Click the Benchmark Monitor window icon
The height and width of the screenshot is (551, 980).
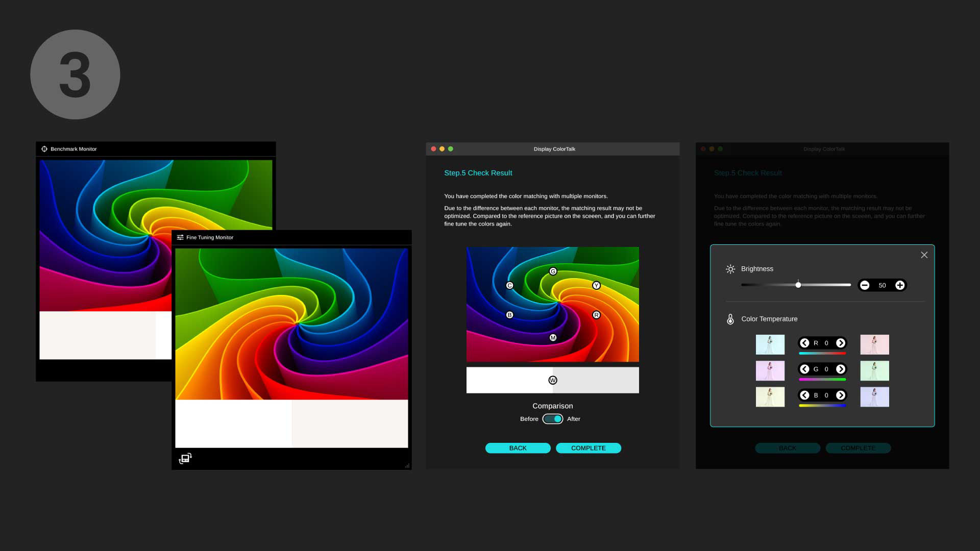tap(45, 148)
